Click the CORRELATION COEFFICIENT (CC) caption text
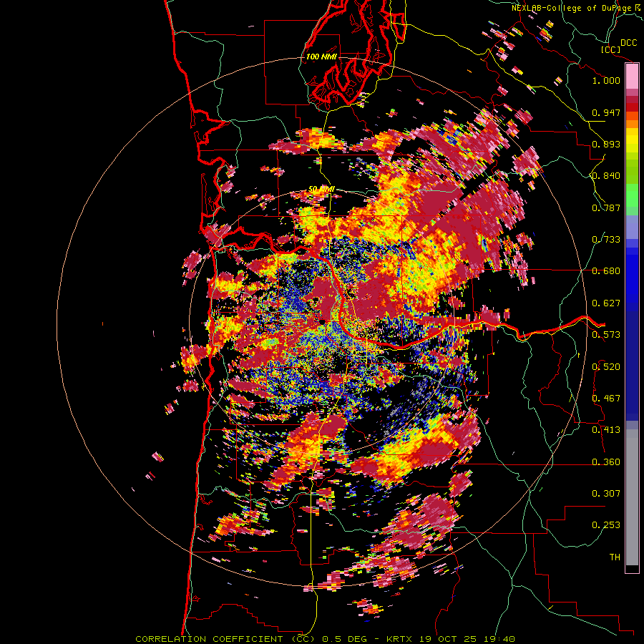 tap(225, 639)
